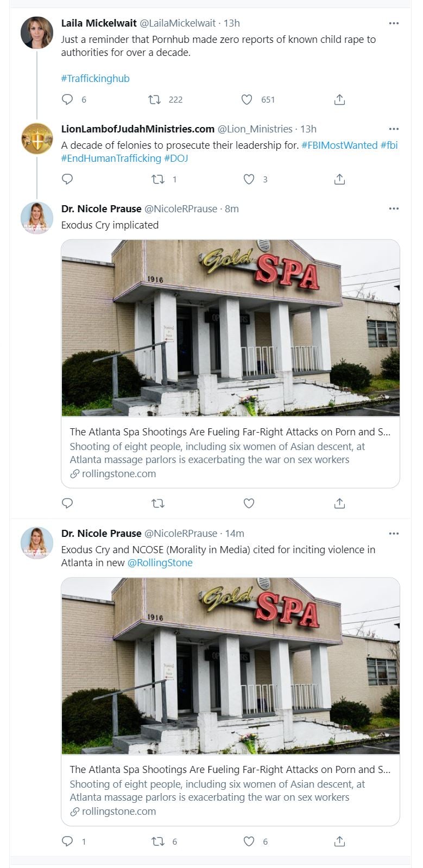Screen dimensions: 423x868
Task: Like Laila Mickelwait's tweet with 651 likes
Action: (x=247, y=99)
